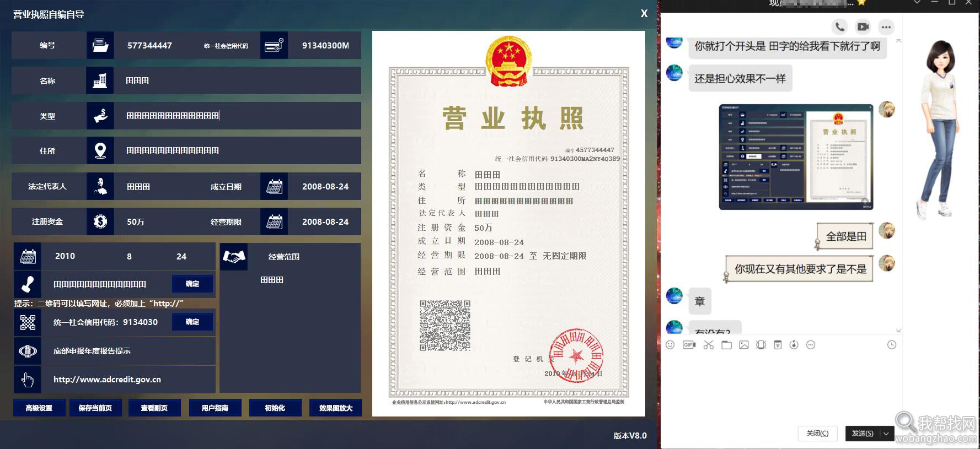Click the hand-with-coin icon beside 类型
This screenshot has height=449, width=980.
click(100, 116)
